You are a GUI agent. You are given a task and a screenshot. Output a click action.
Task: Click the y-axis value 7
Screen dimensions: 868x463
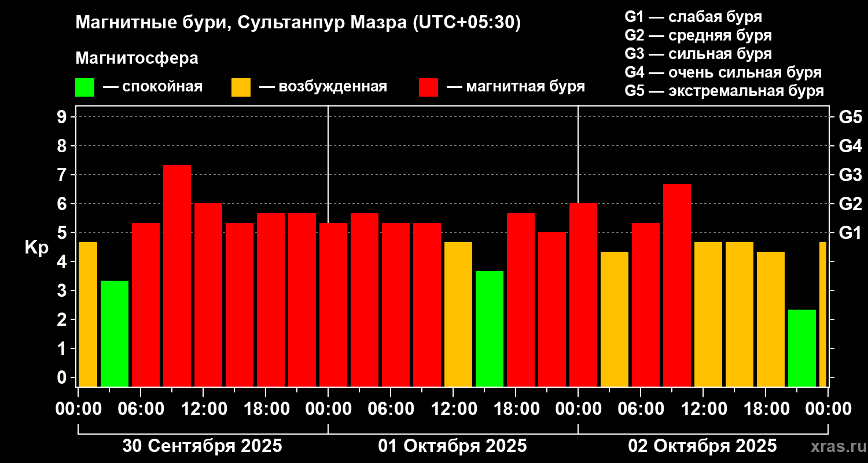pos(62,175)
